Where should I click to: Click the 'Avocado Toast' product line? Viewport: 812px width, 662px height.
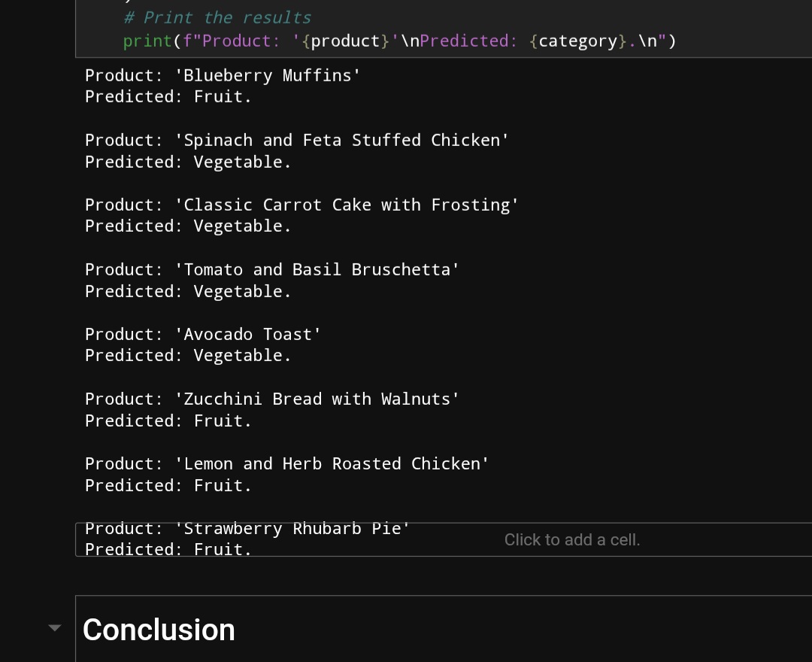click(x=203, y=334)
